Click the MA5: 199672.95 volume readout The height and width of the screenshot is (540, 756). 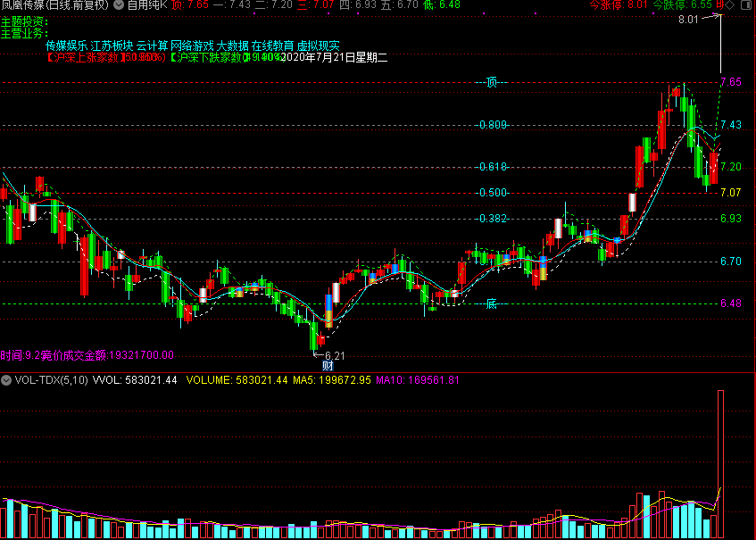point(332,380)
